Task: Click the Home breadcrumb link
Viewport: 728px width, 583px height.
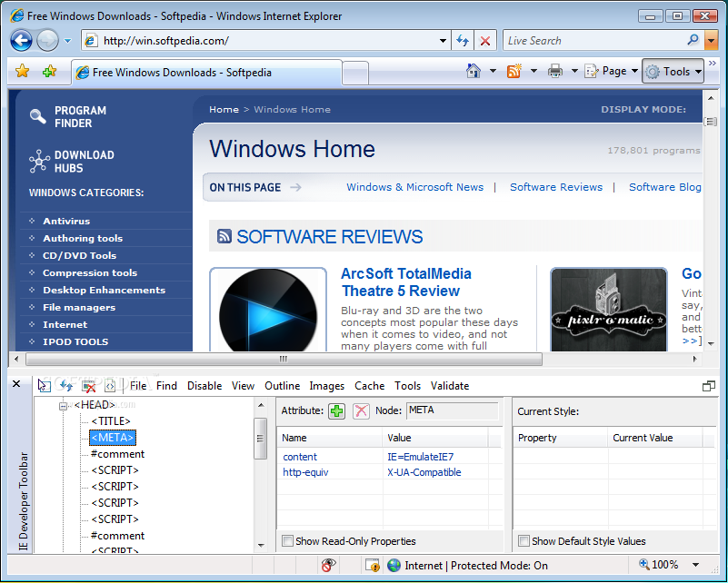Action: [224, 110]
